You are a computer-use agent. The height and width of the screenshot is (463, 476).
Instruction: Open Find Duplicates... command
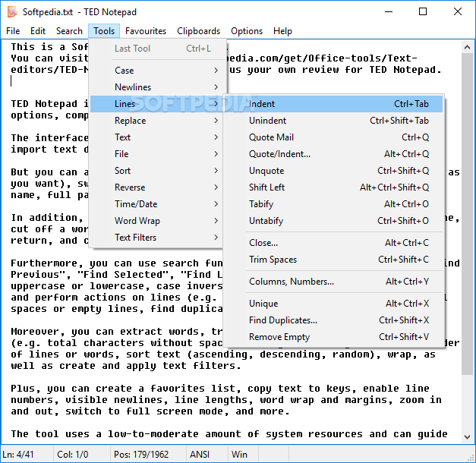coord(333,320)
